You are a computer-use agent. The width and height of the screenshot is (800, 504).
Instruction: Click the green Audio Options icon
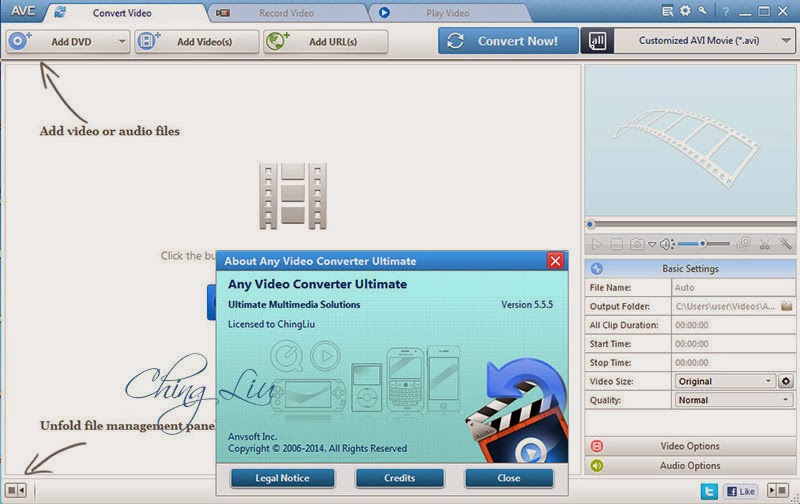(x=596, y=466)
